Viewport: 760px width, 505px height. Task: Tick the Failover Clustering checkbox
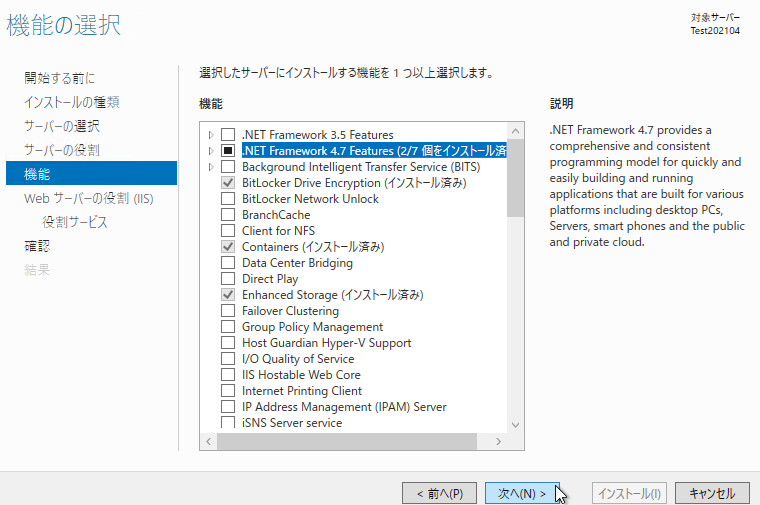[x=228, y=310]
